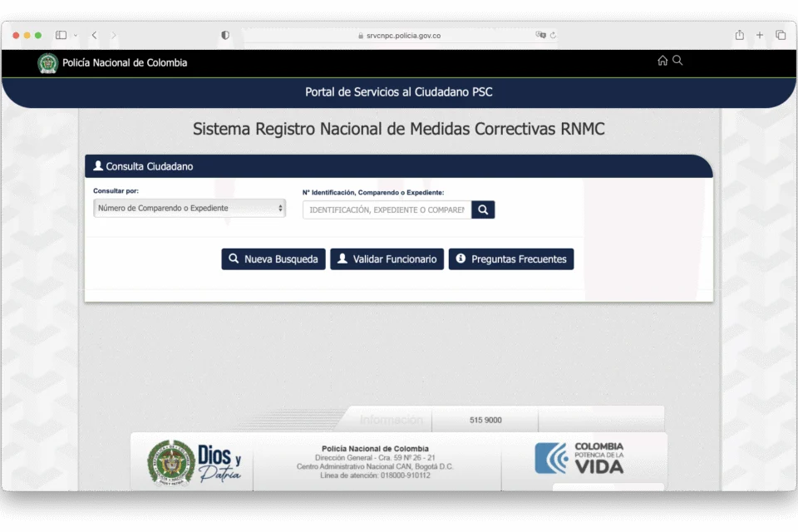Click the Colombia Potencia de la Vida logo
Screen dimensions: 798x532
(579, 458)
